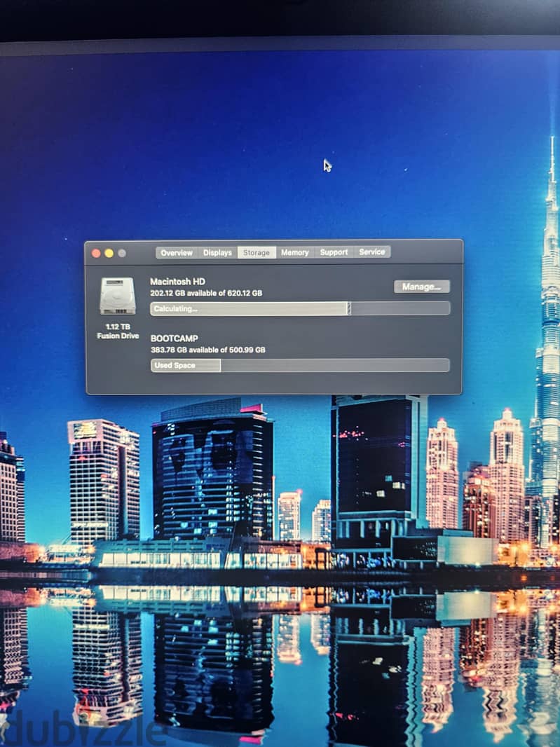Open the Memory tab
Screen dimensions: 560x747
click(294, 252)
